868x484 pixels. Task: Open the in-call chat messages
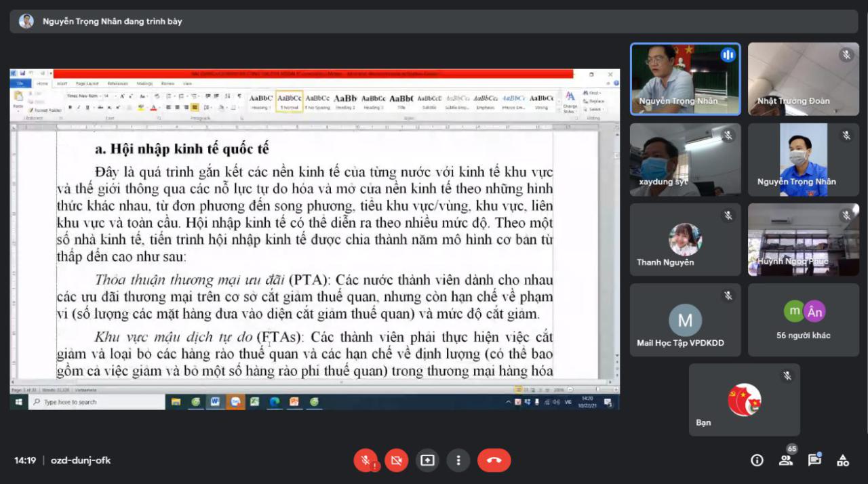pyautogui.click(x=814, y=460)
